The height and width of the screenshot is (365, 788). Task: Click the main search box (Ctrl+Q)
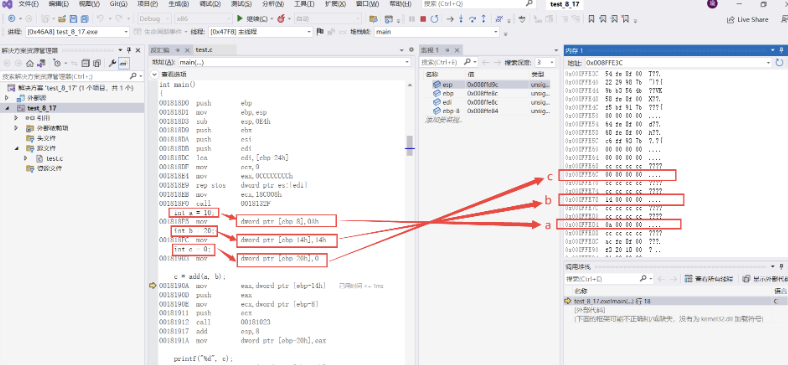tap(479, 4)
